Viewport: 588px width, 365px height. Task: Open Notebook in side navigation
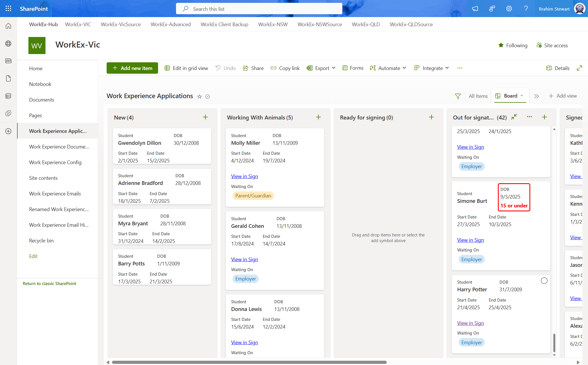40,84
